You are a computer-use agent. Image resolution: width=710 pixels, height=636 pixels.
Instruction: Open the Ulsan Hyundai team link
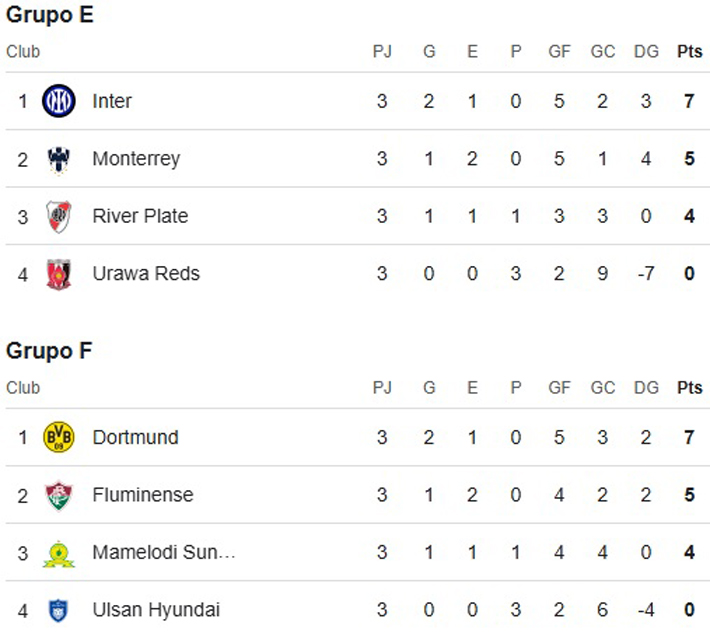156,610
